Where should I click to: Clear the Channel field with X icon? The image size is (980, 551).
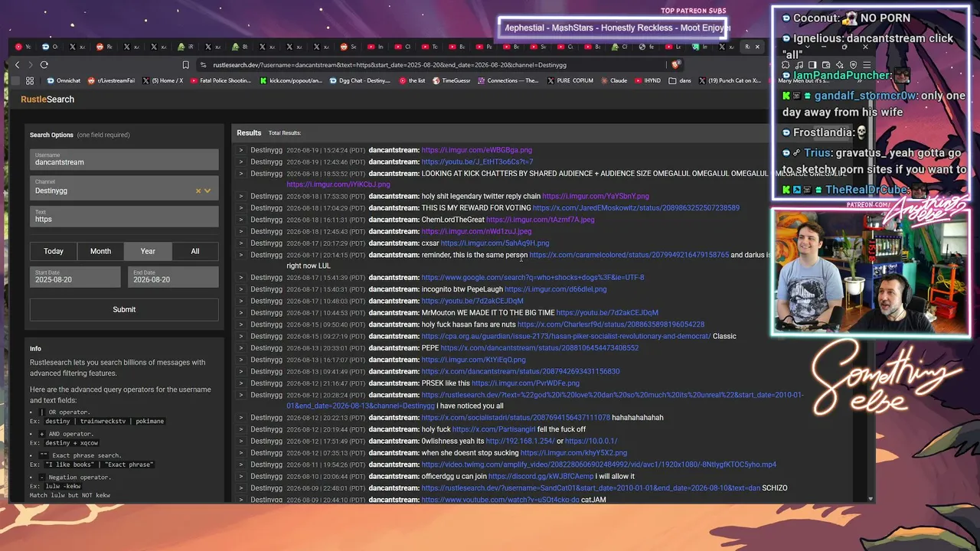[x=198, y=191]
